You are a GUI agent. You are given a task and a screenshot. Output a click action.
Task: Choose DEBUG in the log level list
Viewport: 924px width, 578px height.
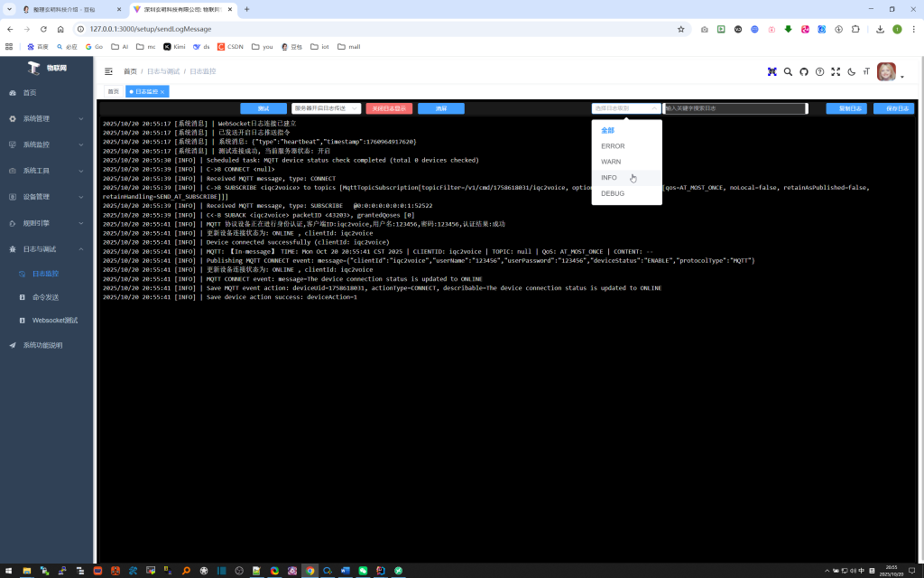[x=613, y=193]
